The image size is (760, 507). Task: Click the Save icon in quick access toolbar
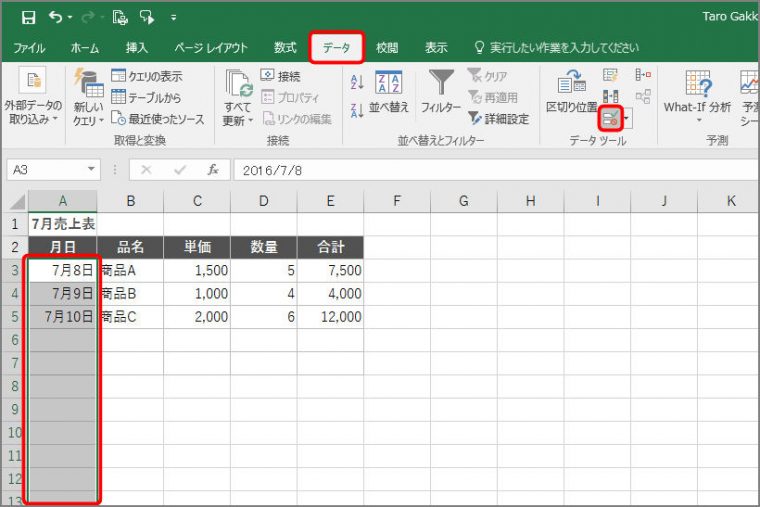[29, 17]
